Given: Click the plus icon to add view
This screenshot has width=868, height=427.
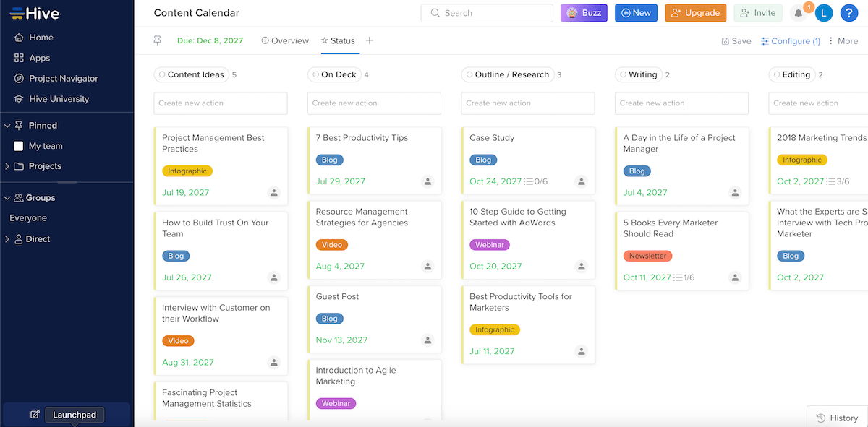Looking at the screenshot, I should (370, 40).
